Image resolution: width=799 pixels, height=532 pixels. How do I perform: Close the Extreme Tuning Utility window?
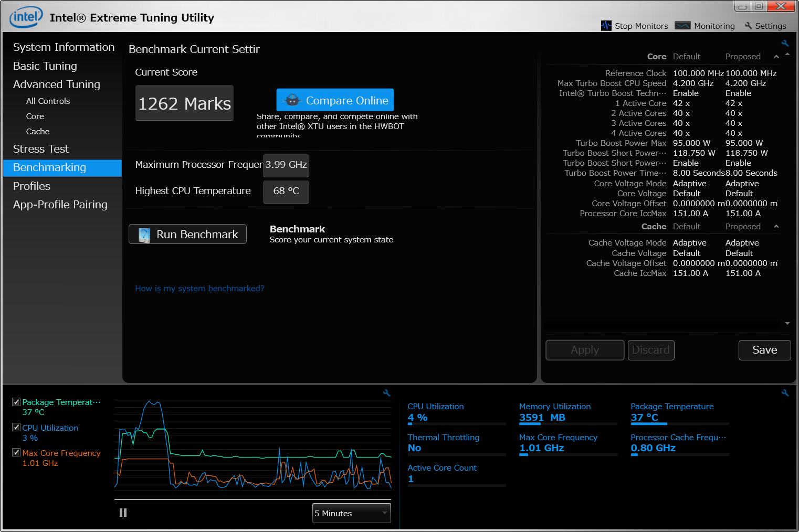tap(781, 6)
